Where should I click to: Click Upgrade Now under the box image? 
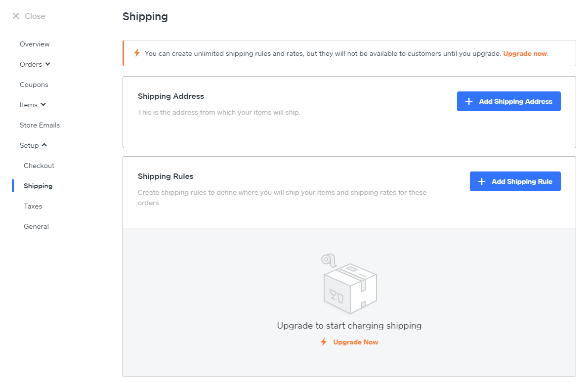pos(355,342)
